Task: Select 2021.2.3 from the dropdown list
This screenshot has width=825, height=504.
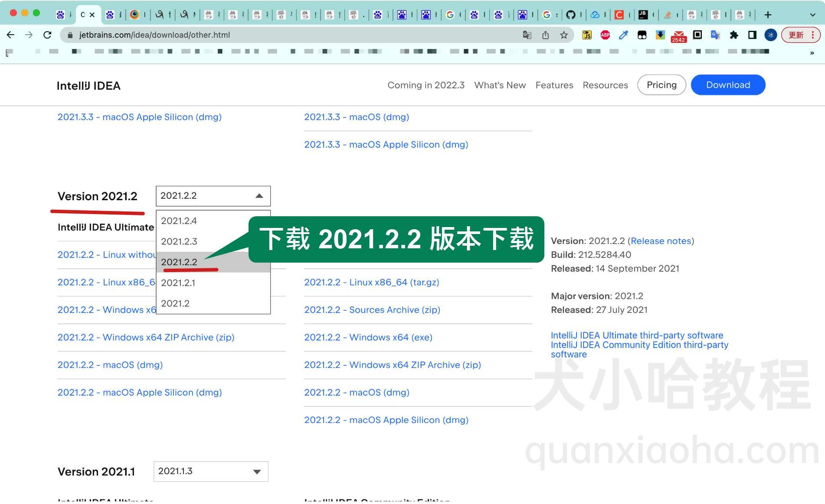Action: point(213,241)
